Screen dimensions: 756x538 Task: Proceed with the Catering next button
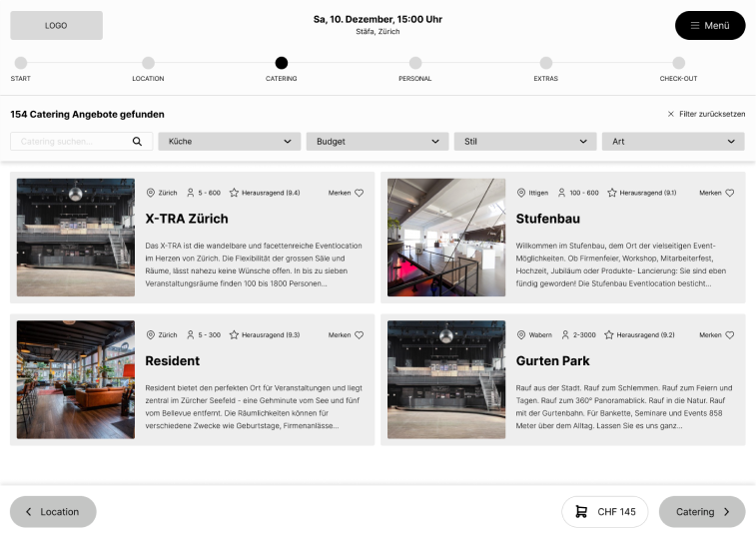click(702, 512)
